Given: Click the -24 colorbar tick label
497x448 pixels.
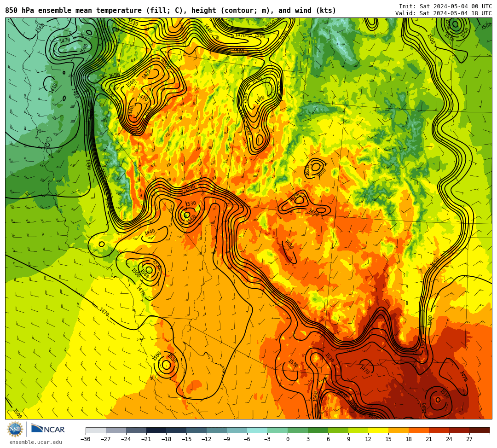Looking at the screenshot, I should click(126, 439).
